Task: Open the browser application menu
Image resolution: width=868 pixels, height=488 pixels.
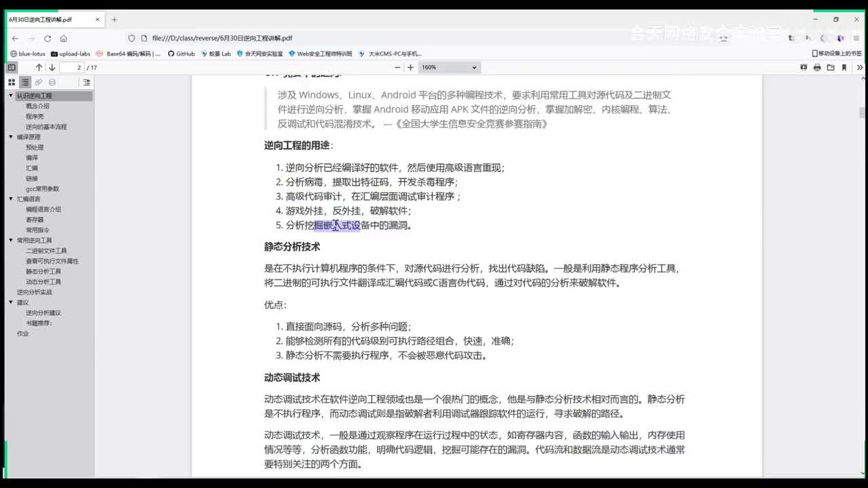Action: coord(857,39)
